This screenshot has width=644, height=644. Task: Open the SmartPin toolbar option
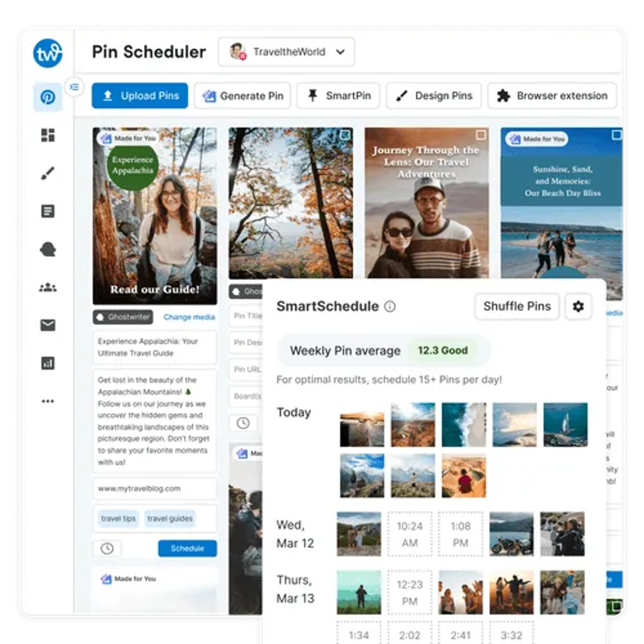(x=338, y=96)
